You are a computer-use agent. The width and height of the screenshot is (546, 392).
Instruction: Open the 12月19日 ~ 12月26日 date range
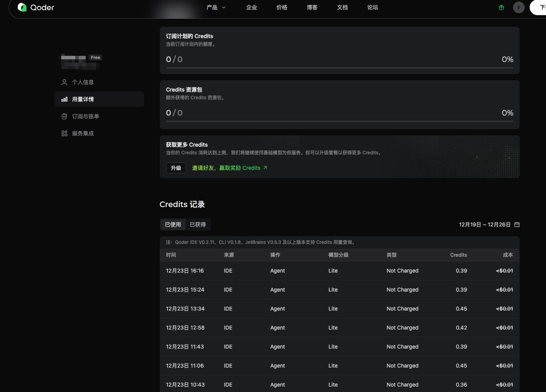coord(484,224)
